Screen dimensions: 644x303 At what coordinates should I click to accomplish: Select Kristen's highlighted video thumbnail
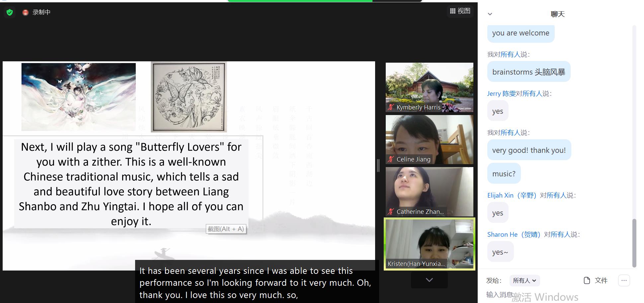tap(429, 244)
